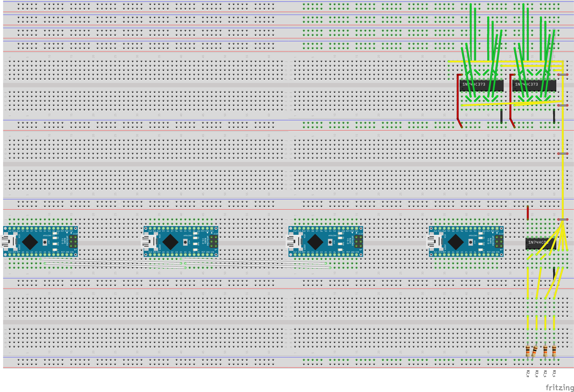
Task: Select the long vertical yellow wire on the right
Action: coord(563,173)
